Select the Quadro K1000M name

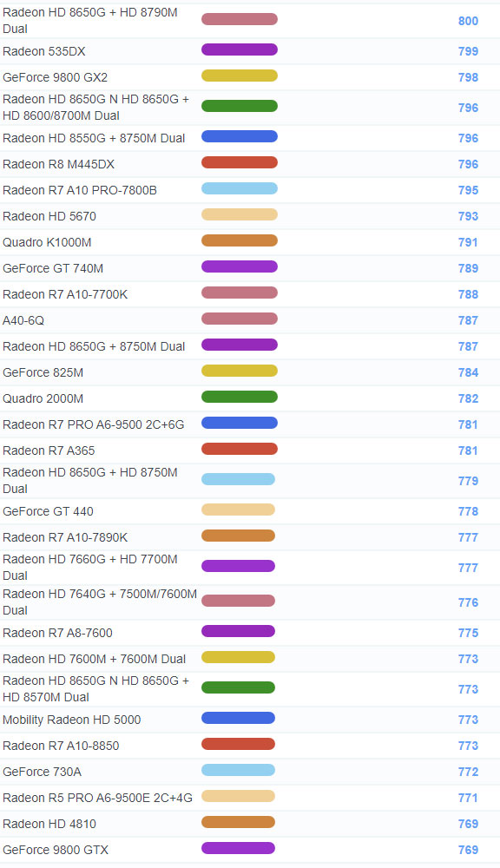pyautogui.click(x=47, y=242)
